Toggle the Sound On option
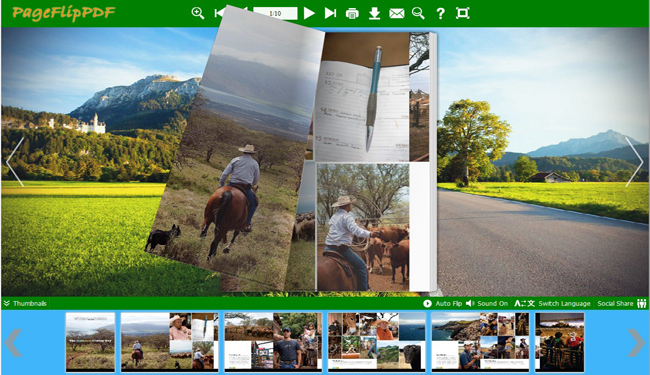 487,303
